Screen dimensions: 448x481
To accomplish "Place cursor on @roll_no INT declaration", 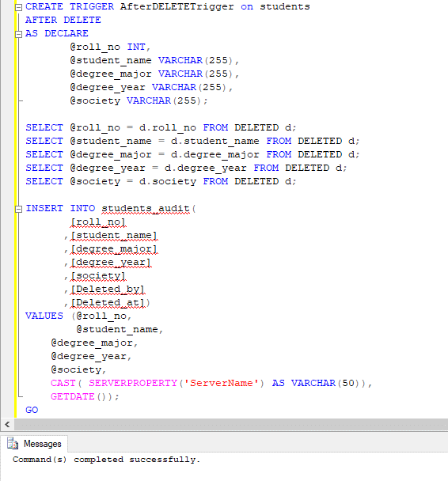I will click(110, 47).
